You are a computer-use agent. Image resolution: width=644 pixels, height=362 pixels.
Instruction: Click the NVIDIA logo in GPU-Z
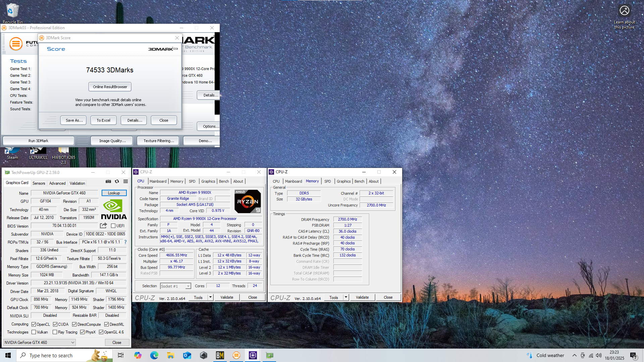[x=113, y=209]
